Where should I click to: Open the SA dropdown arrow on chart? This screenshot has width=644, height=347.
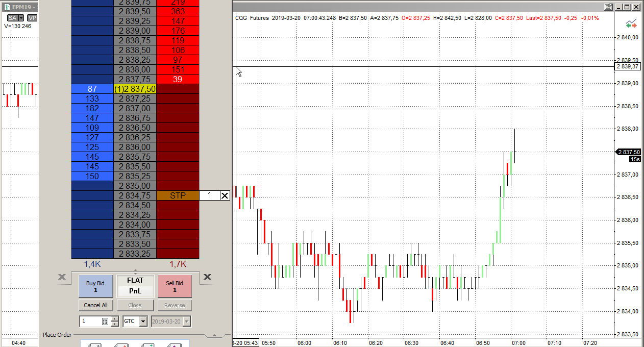pos(21,18)
